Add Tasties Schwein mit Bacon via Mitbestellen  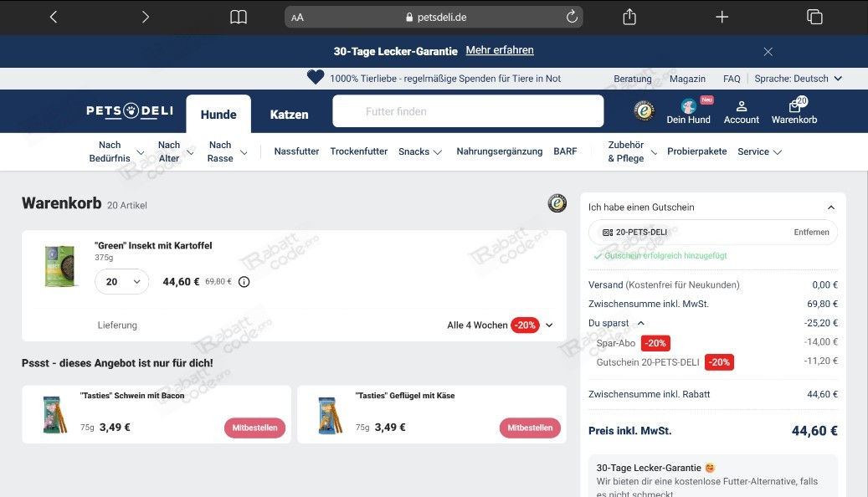tap(254, 428)
